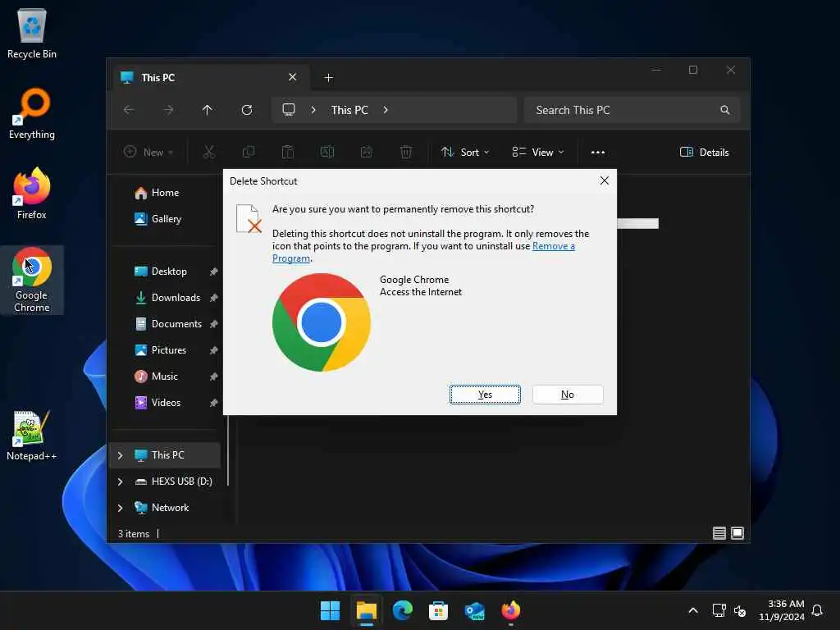Expand the This PC tree node
Image resolution: width=840 pixels, height=630 pixels.
120,455
